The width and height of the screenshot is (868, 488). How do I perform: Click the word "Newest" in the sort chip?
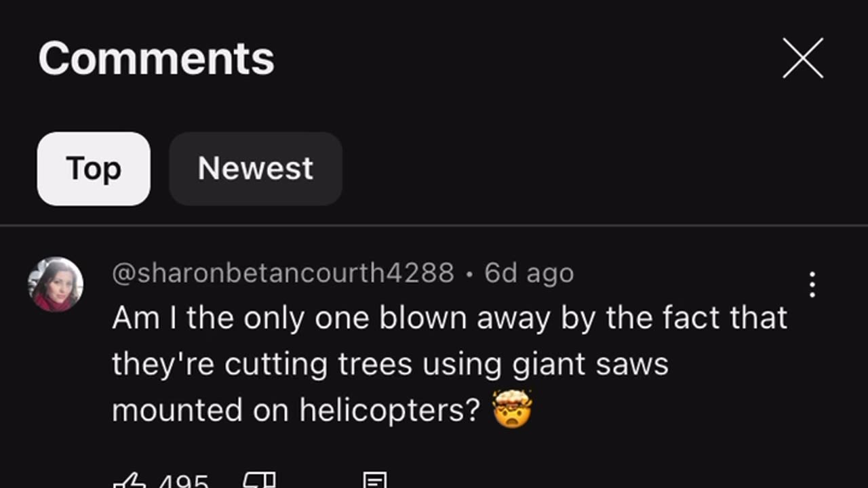pos(256,169)
